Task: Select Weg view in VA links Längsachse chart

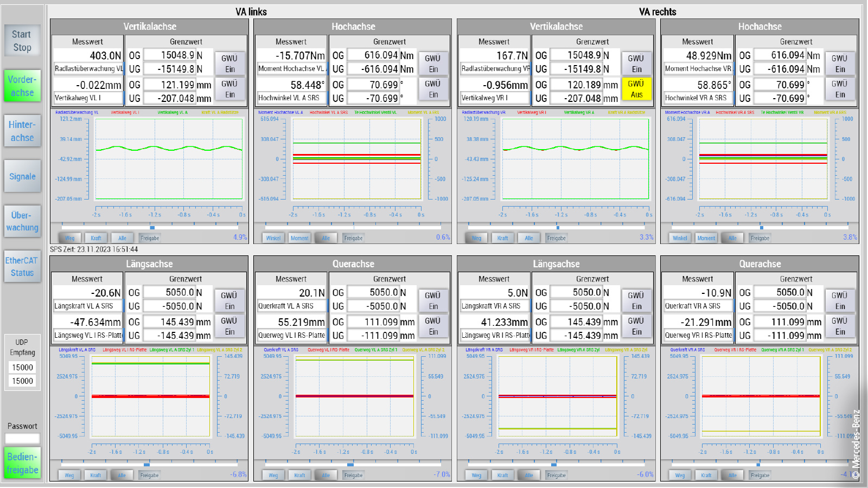Action: coord(69,476)
